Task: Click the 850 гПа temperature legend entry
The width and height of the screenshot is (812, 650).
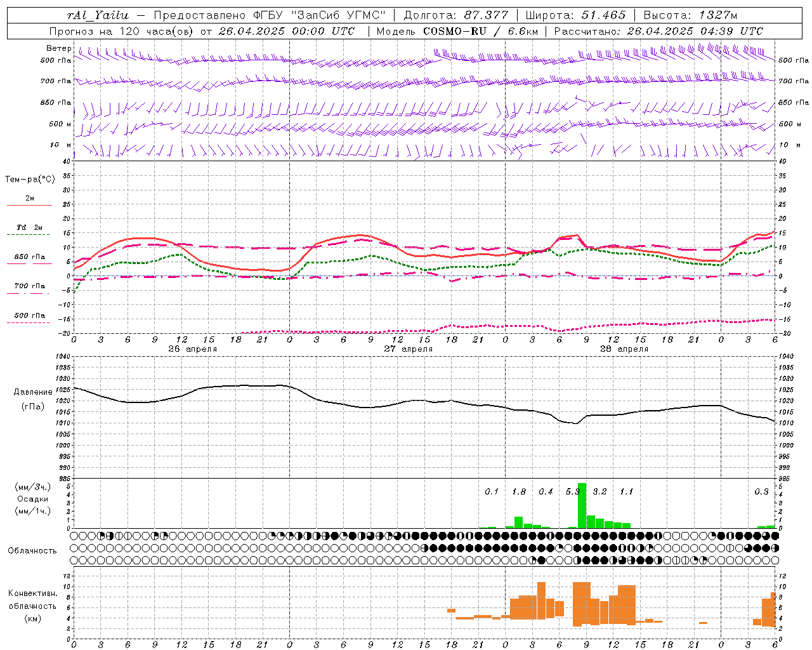Action: (29, 257)
